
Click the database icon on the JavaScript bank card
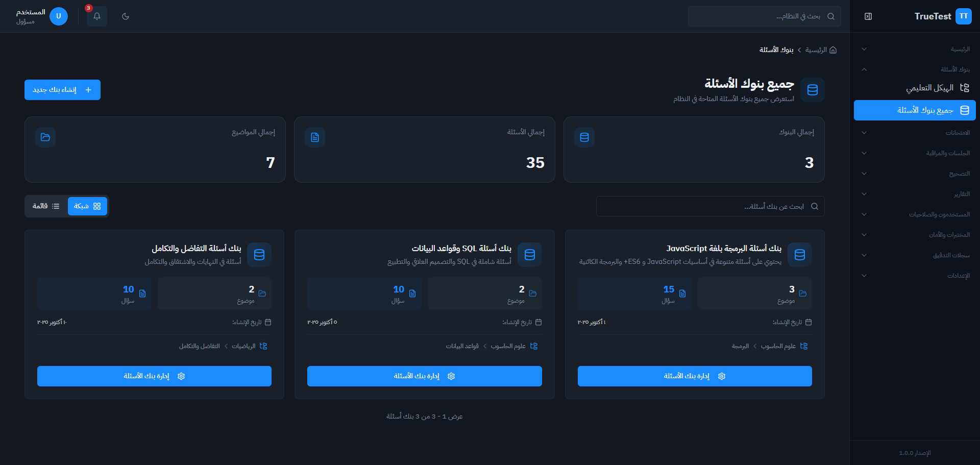(800, 255)
